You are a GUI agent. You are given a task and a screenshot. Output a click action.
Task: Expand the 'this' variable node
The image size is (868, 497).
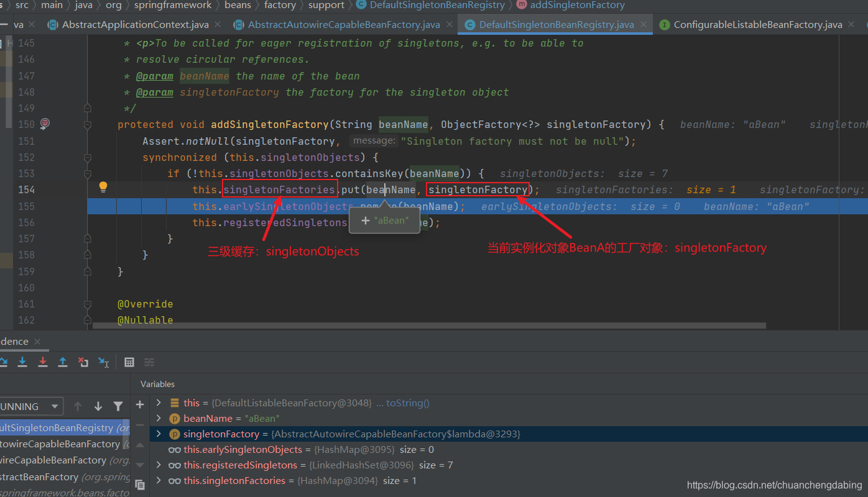[x=159, y=403]
